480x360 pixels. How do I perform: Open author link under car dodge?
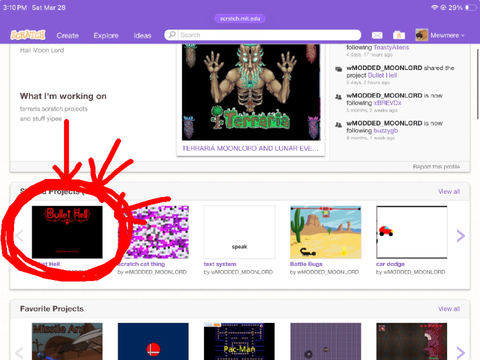tap(414, 272)
